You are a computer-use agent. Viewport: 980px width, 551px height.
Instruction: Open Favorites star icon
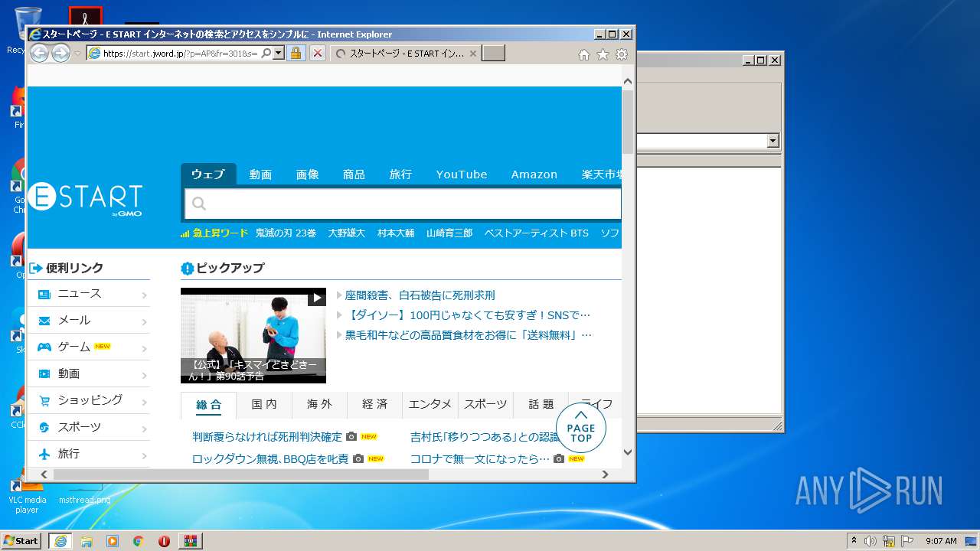(603, 54)
